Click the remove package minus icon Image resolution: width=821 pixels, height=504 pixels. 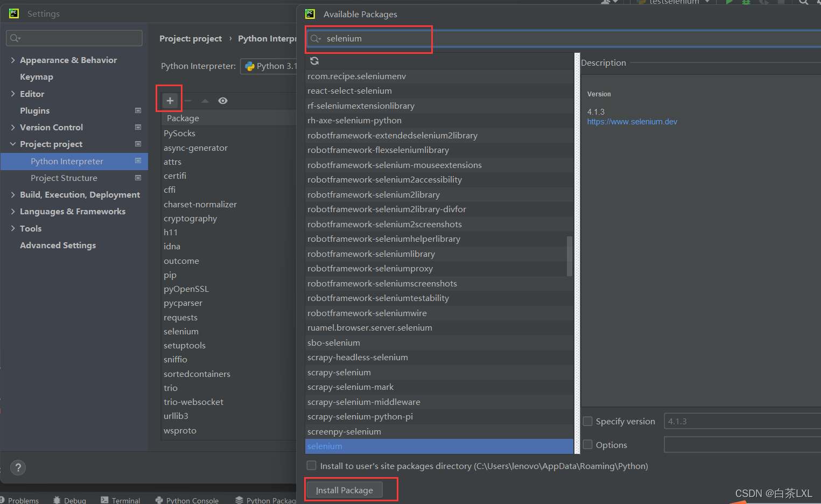point(188,101)
